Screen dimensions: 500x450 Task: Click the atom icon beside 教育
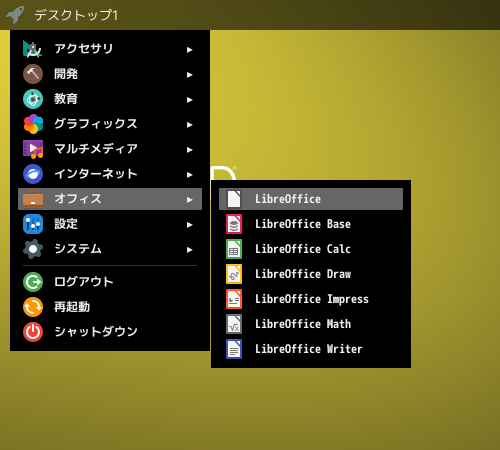33,99
